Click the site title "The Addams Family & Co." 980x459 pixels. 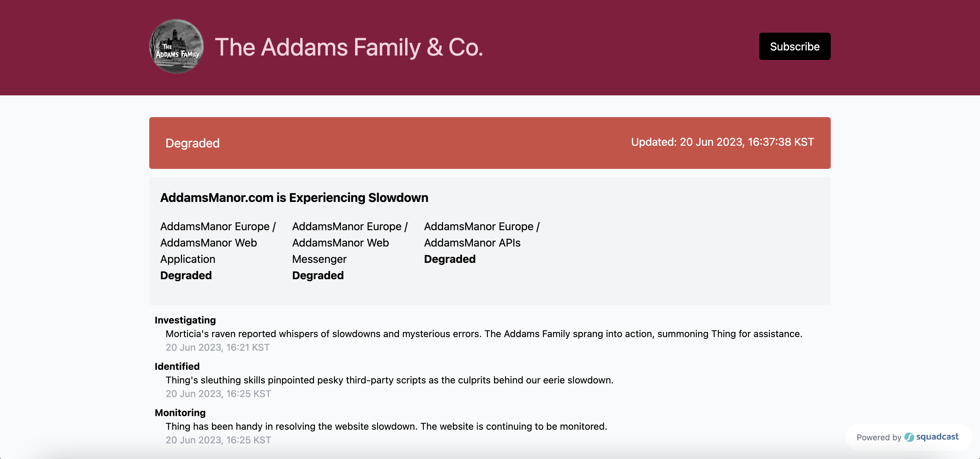pos(349,47)
